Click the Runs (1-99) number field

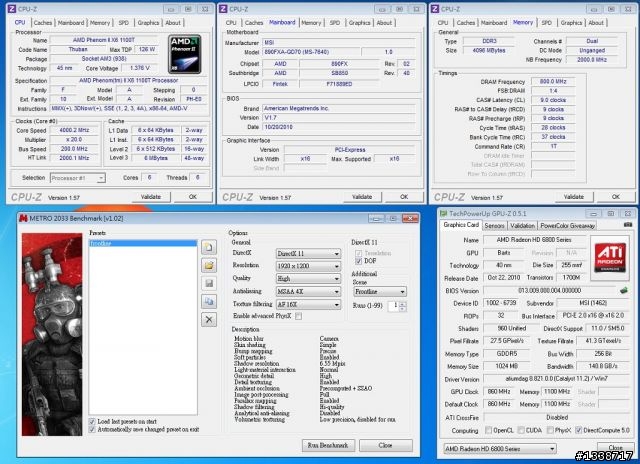[393, 306]
